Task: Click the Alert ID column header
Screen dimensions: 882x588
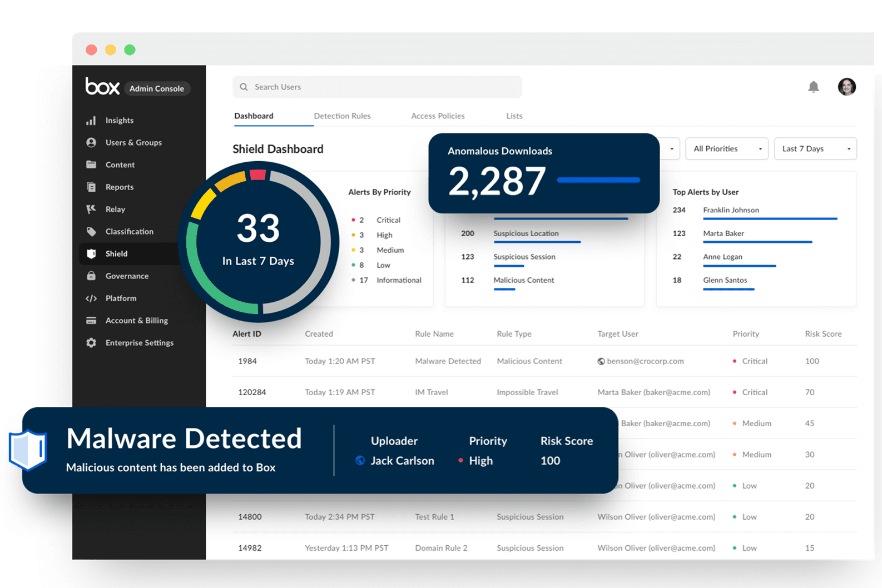Action: coord(247,334)
